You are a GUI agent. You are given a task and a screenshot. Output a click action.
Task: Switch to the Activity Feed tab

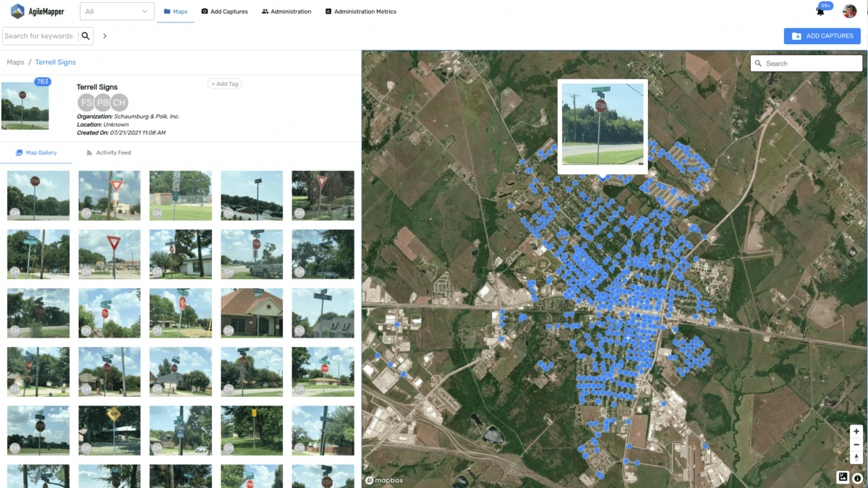[x=109, y=153]
